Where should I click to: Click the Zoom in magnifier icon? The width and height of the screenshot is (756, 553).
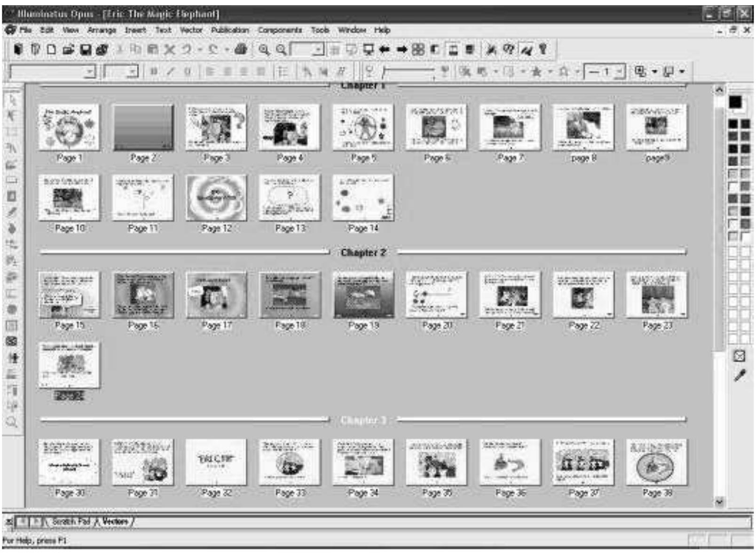pos(264,49)
